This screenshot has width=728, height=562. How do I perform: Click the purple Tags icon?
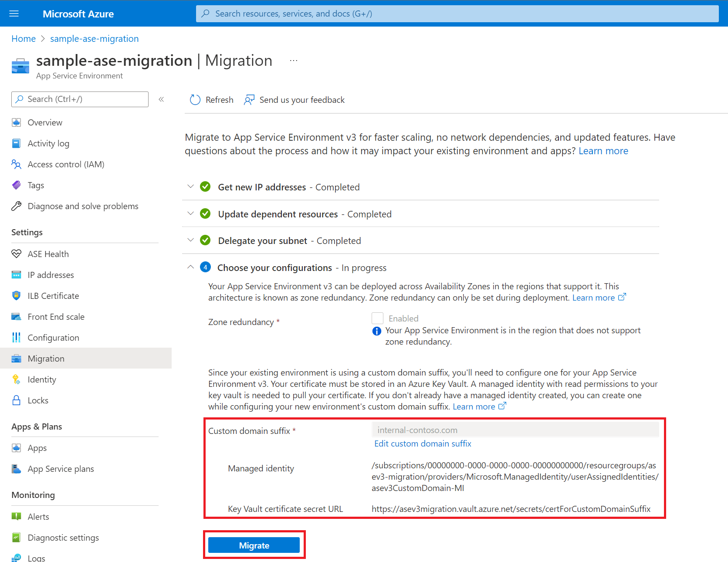17,185
